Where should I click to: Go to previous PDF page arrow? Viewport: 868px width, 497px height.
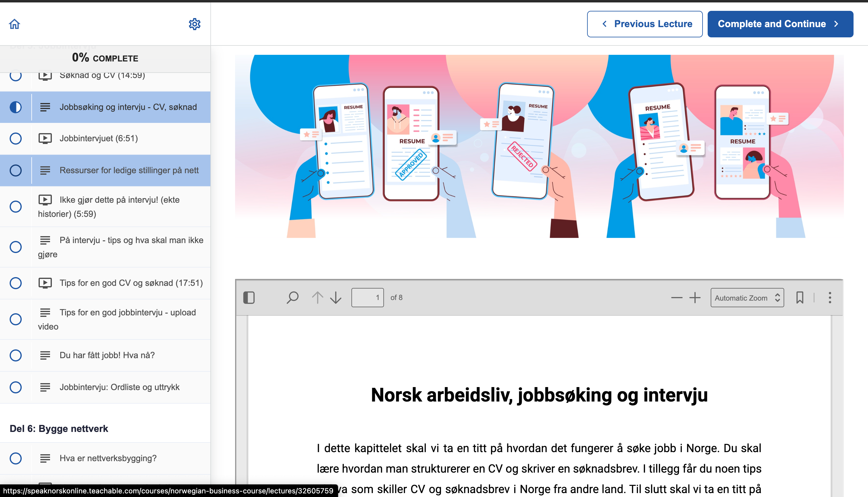pos(318,298)
